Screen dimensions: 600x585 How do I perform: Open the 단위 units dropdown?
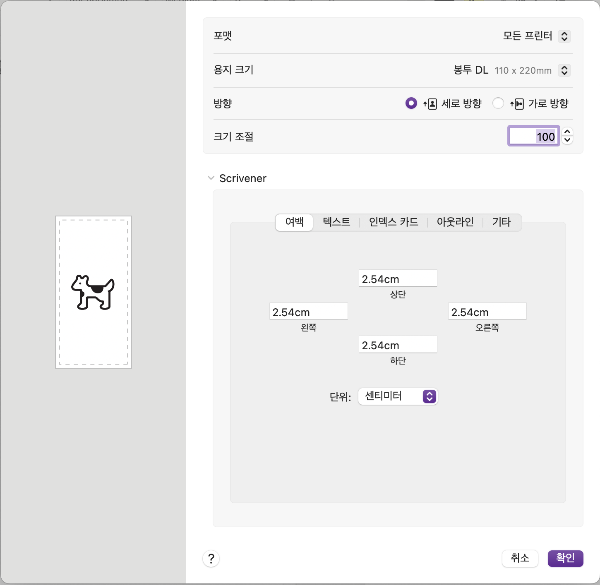click(398, 396)
